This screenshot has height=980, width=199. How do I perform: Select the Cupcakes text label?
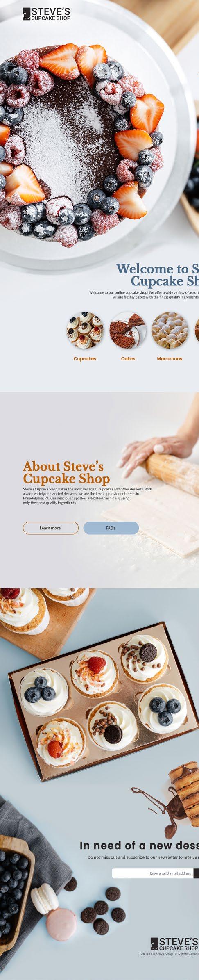[85, 358]
